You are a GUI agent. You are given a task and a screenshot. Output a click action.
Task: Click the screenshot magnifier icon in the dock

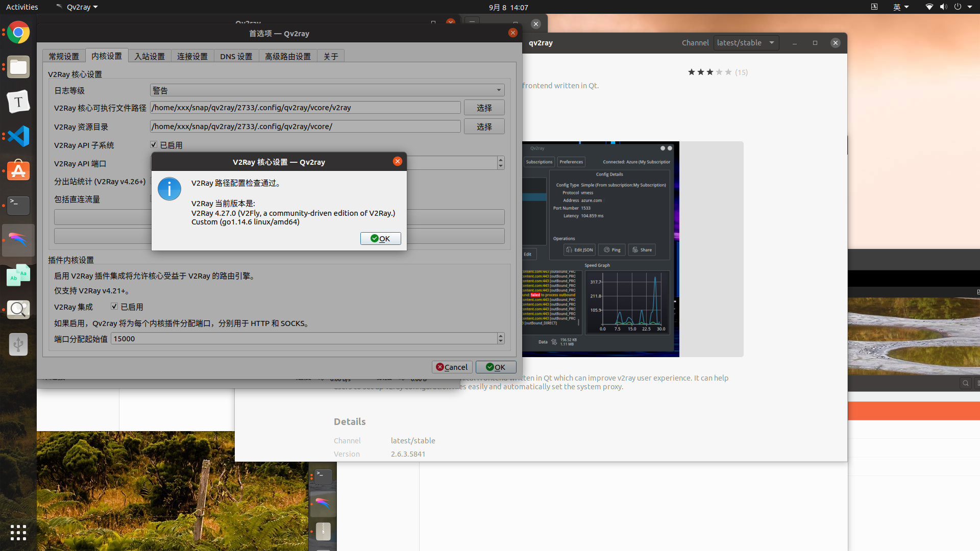pos(18,310)
